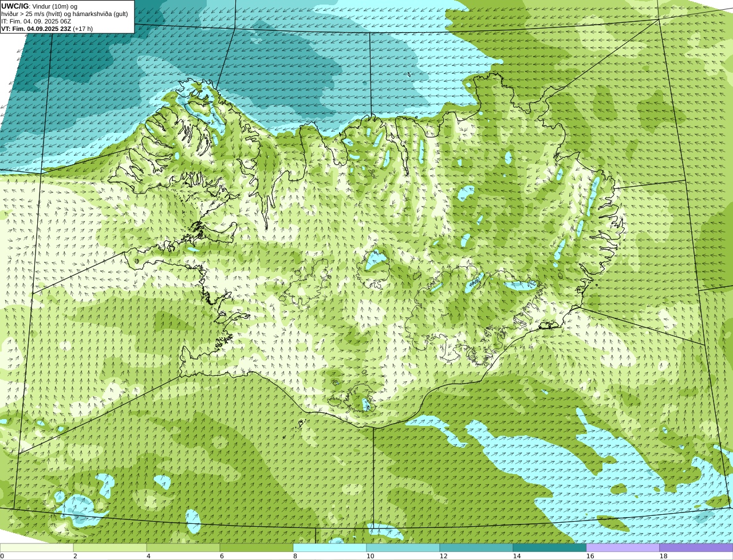Click the 14–16 m/s dark teal legend swatch
The image size is (733, 560).
(550, 547)
